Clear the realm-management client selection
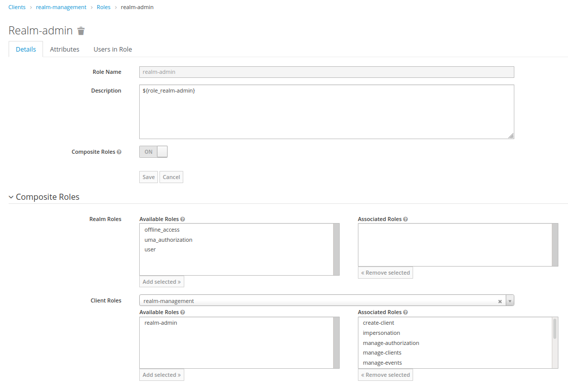Image resolution: width=568 pixels, height=392 pixels. (500, 300)
